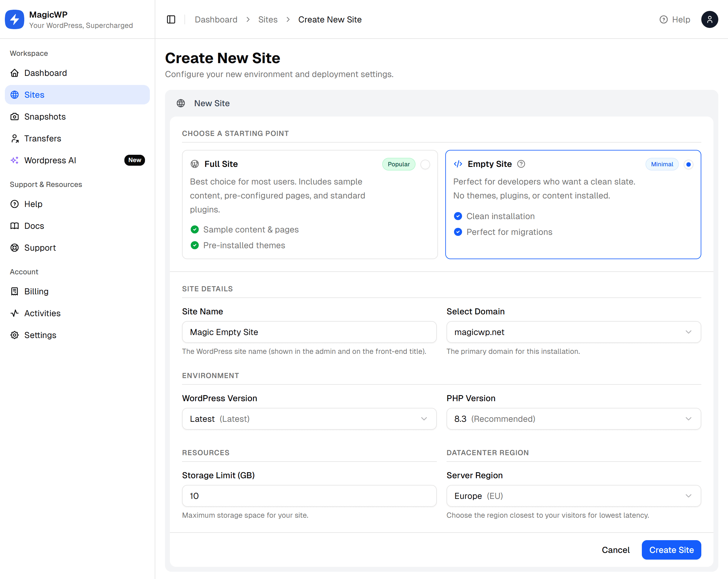Click the WordPress logo on Full Site card
This screenshot has height=579, width=728.
tap(195, 164)
